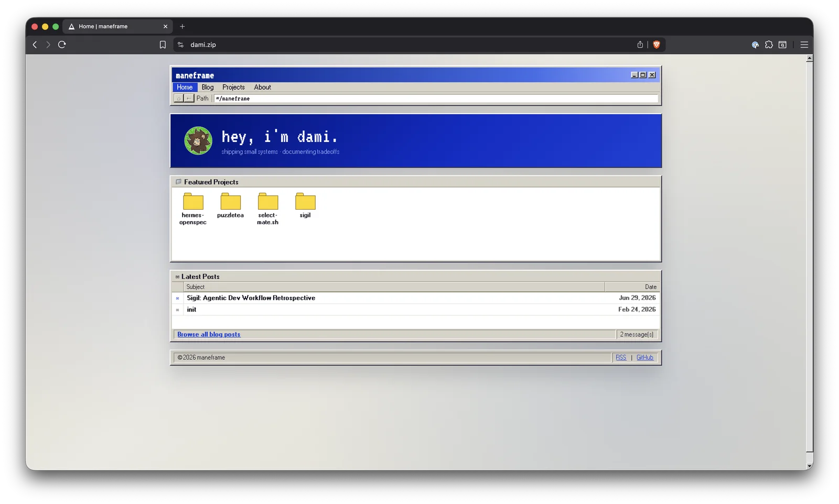Click the Jun 29, 2026 date

pyautogui.click(x=637, y=298)
